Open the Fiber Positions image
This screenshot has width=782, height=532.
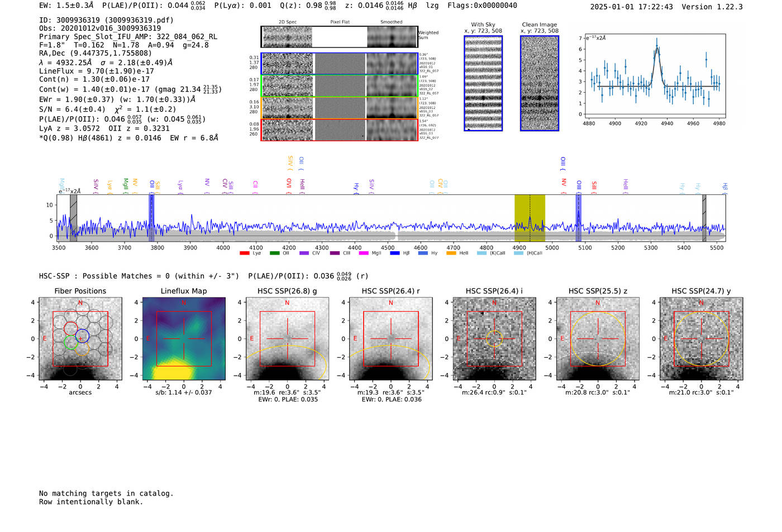[80, 339]
